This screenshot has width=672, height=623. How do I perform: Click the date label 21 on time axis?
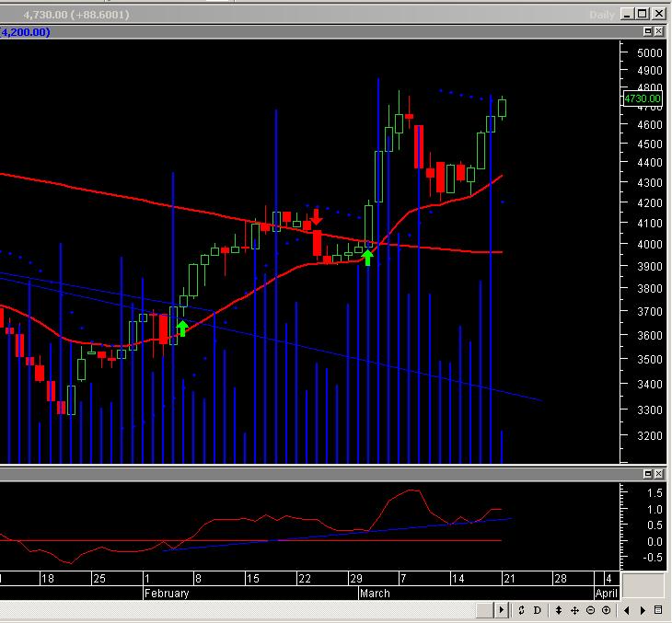510,579
